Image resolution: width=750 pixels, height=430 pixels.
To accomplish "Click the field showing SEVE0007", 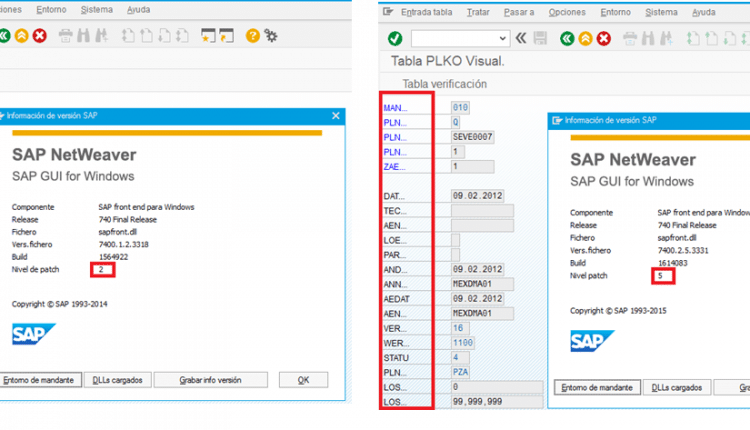I will (x=473, y=137).
